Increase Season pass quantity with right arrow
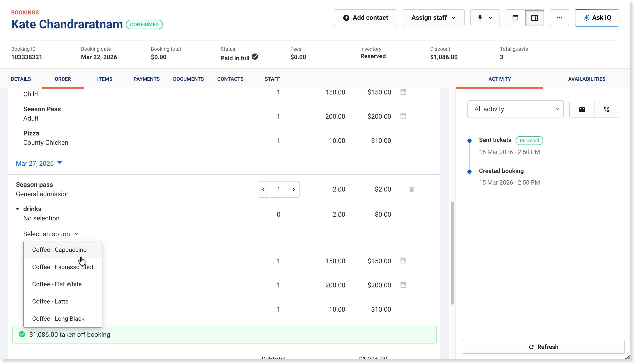 pos(294,189)
